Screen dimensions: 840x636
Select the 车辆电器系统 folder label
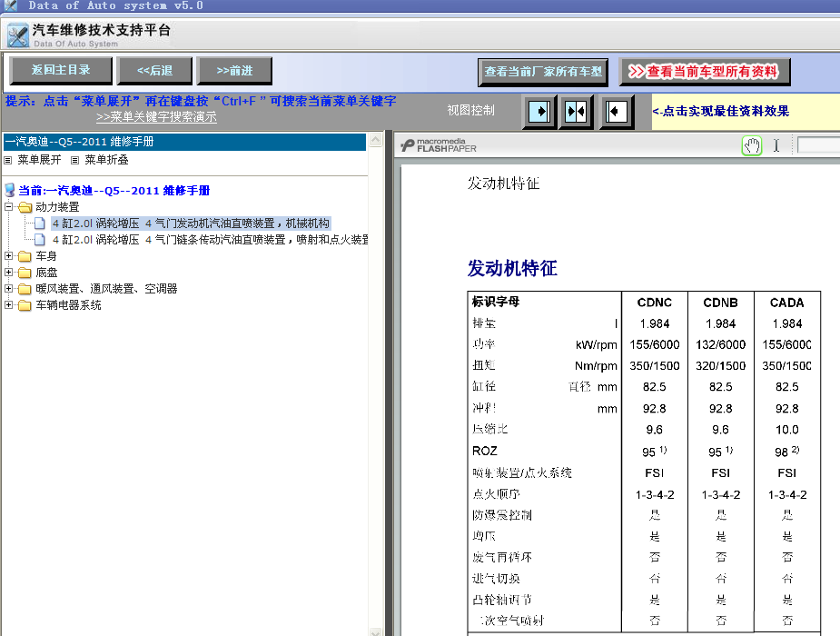coord(68,305)
